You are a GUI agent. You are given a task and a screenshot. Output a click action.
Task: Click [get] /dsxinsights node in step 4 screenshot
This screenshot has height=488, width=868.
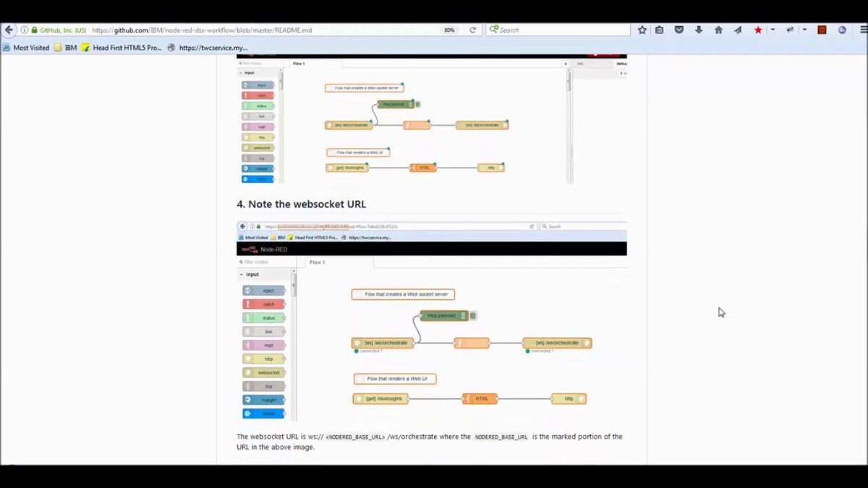pos(380,398)
